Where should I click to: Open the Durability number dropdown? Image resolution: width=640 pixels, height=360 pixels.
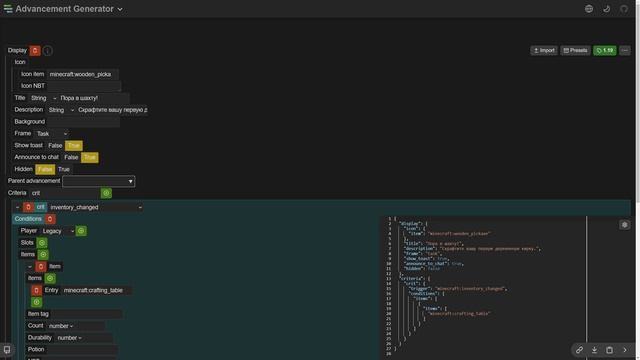[x=69, y=338]
